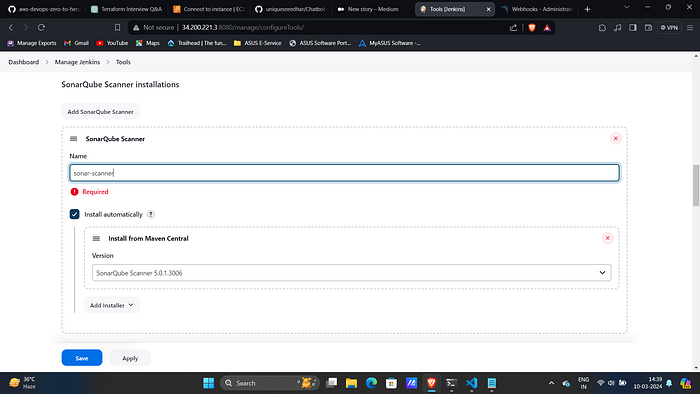Open Task View in taskbar
This screenshot has width=700, height=394.
(331, 383)
